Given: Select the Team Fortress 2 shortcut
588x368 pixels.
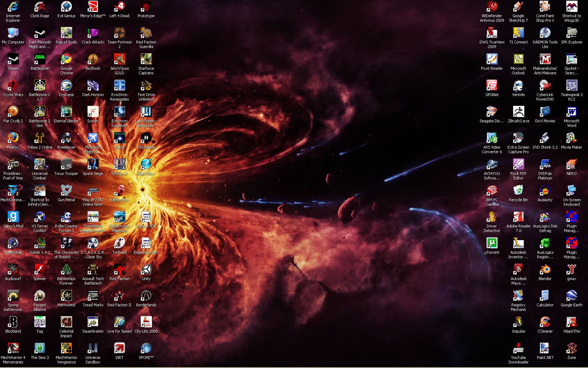Looking at the screenshot, I should 119,33.
